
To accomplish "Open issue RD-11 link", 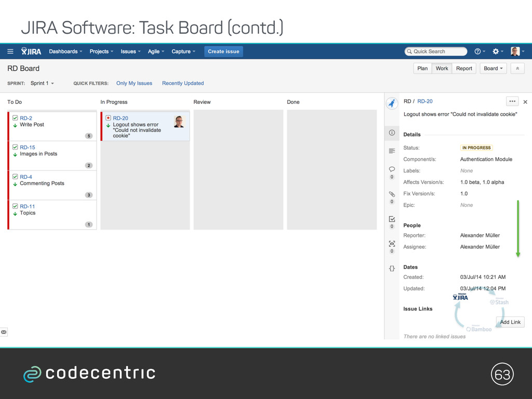I will click(x=28, y=206).
